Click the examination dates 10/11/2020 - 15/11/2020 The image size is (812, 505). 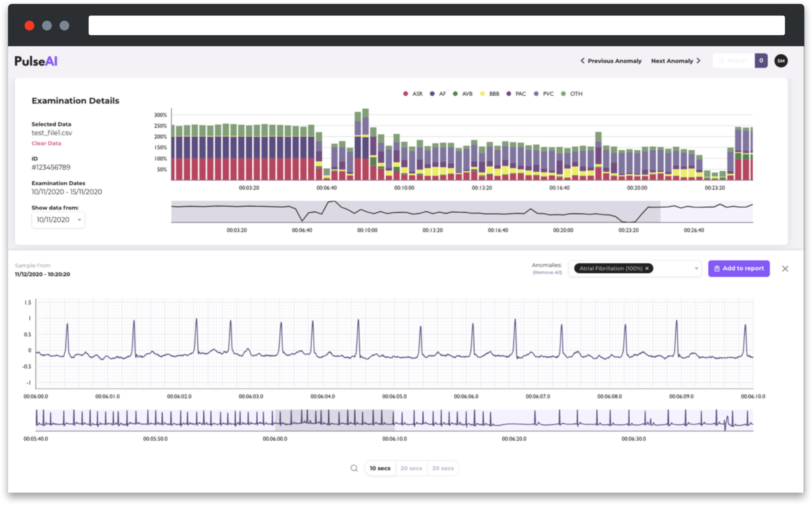[x=67, y=192]
